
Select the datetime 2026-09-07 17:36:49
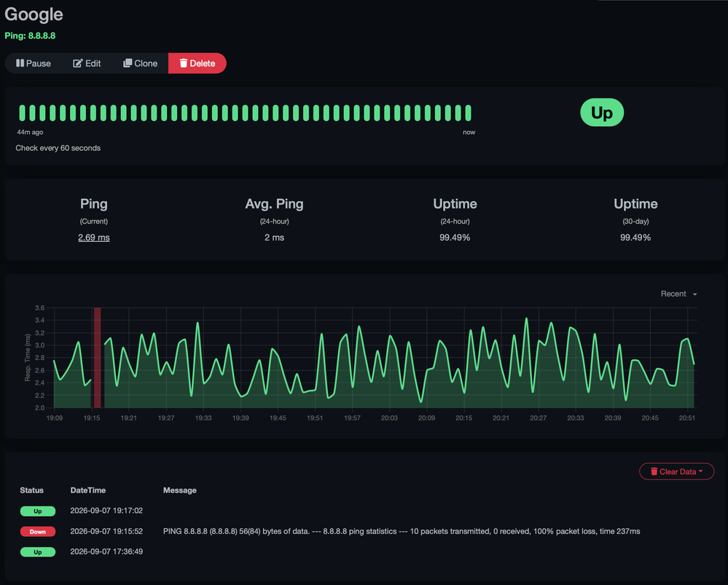106,551
